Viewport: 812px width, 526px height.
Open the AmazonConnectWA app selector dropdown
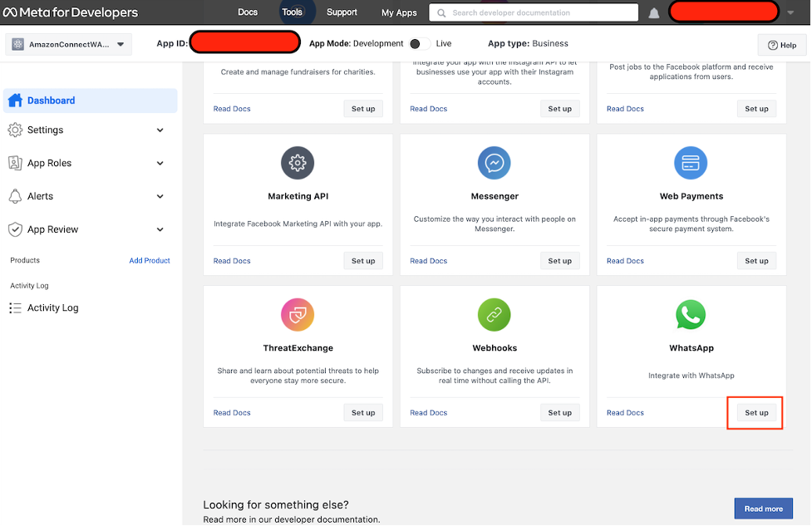point(68,44)
